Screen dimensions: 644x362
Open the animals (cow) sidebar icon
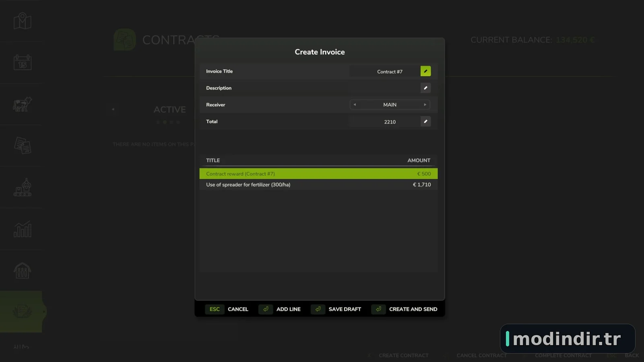tap(22, 104)
